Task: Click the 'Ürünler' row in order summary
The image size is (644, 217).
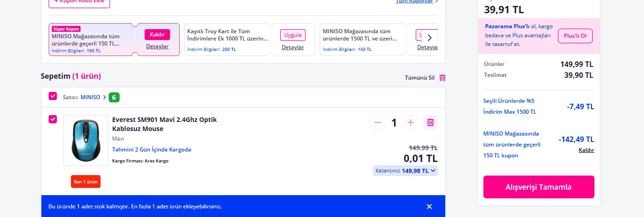Action: [539, 64]
